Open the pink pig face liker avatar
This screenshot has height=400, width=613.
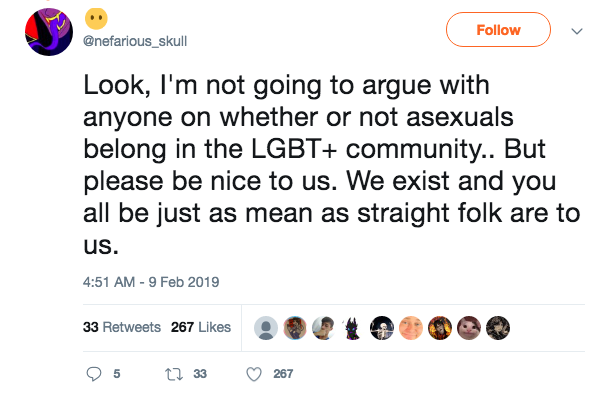(x=469, y=328)
